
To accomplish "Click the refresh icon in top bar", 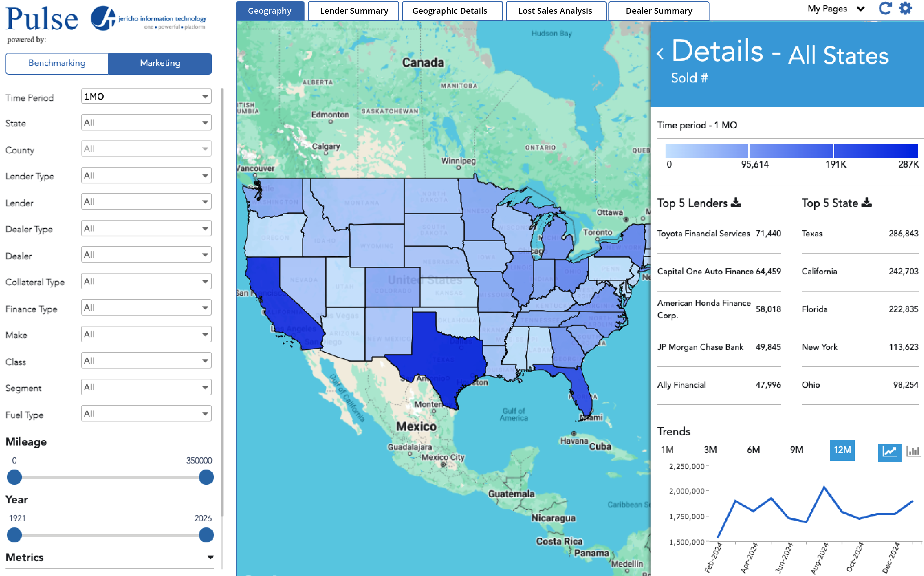I will click(885, 8).
